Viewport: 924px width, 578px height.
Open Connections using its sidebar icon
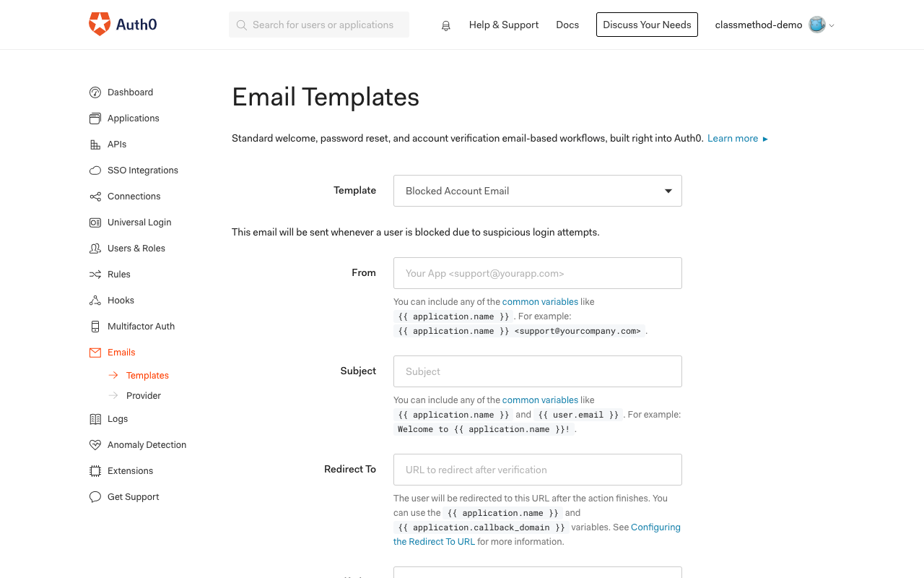coord(95,196)
